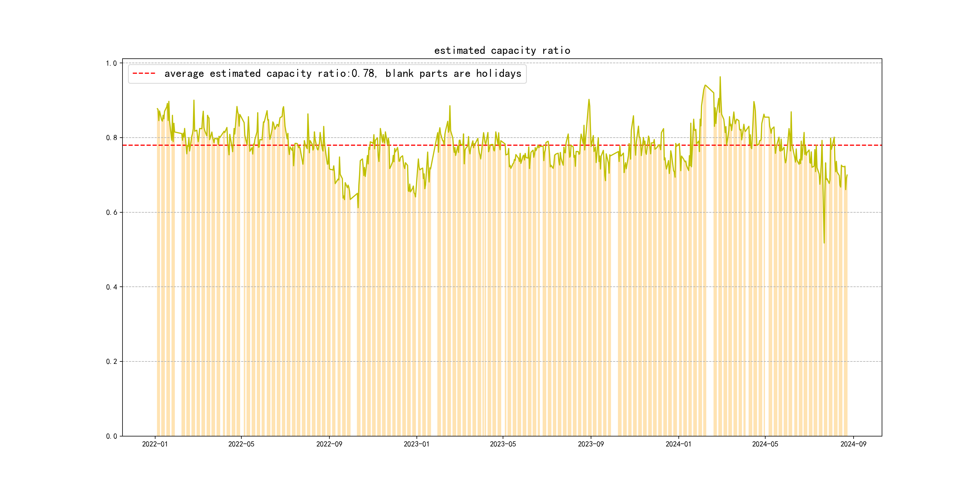Click the 0.2 y-axis tick label
The image size is (980, 490).
112,361
